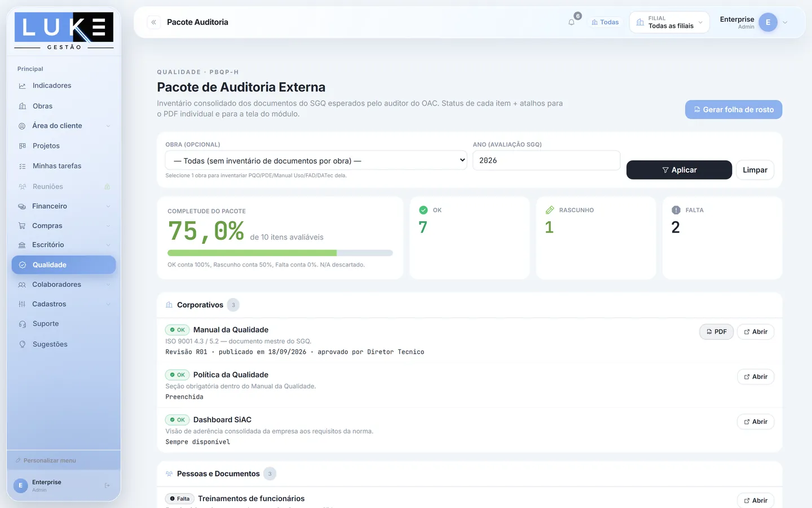Click "Revisão R01" details text line
The width and height of the screenshot is (812, 508).
[295, 352]
